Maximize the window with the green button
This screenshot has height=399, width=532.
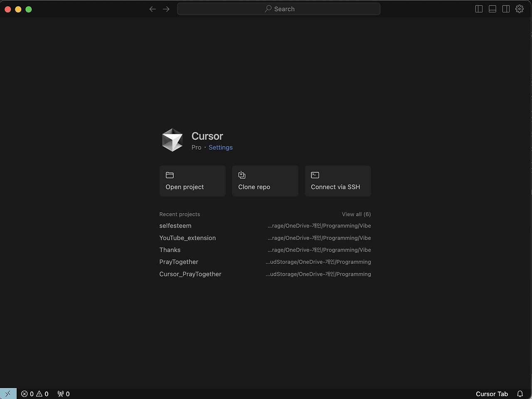29,9
